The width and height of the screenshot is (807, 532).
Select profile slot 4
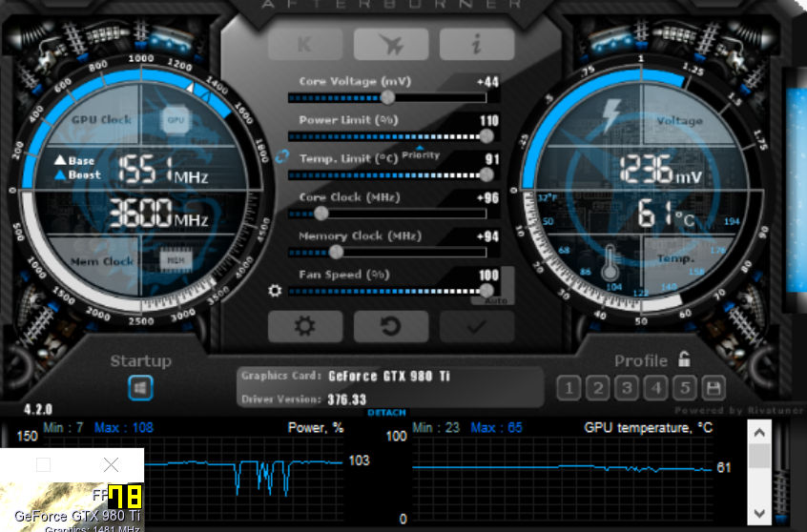655,388
